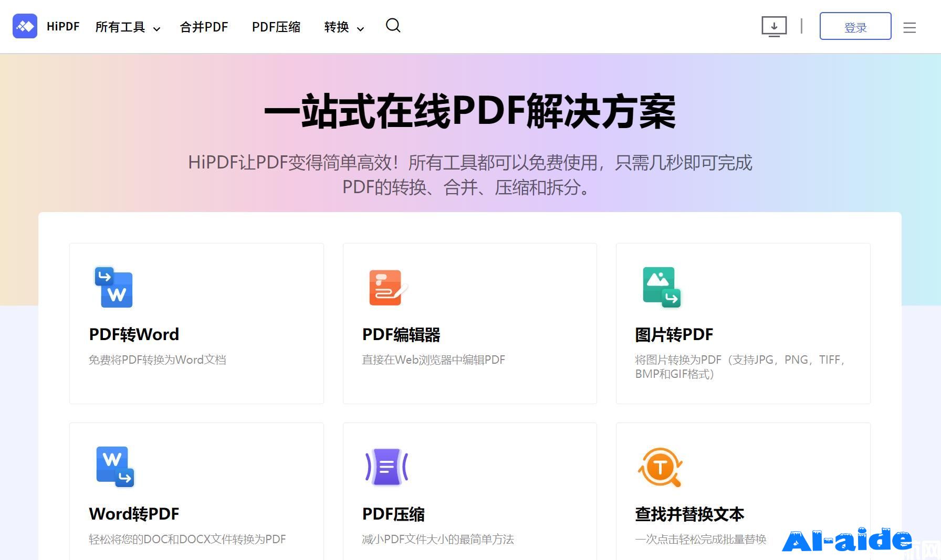941x560 pixels.
Task: Click the Word转PDF blue icon
Action: pos(115,467)
